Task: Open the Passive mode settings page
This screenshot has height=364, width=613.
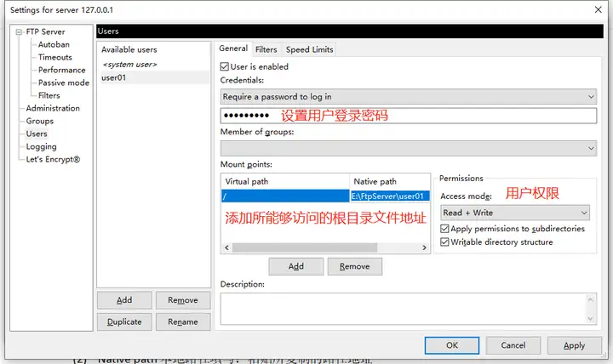Action: 64,82
